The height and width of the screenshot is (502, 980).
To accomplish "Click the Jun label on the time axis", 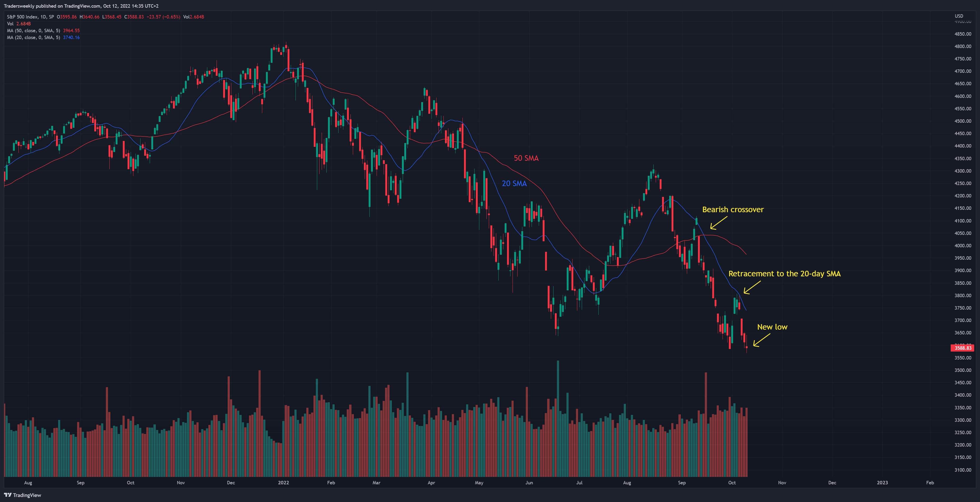I will click(529, 483).
